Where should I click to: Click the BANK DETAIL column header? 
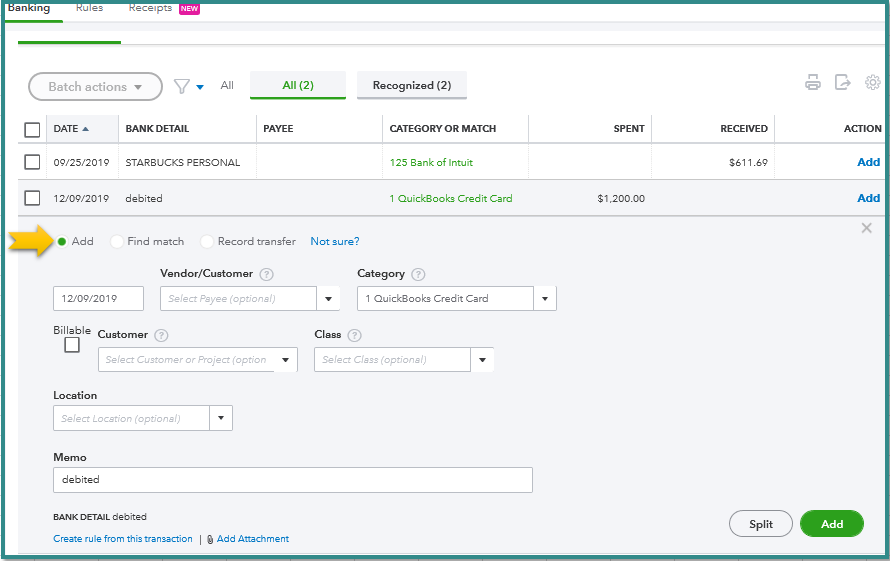coord(157,129)
